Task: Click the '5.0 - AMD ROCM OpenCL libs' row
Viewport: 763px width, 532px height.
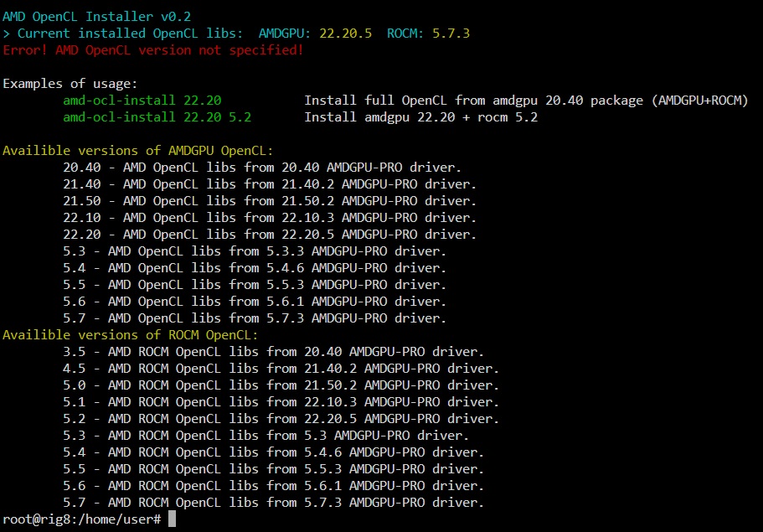Action: tap(281, 385)
